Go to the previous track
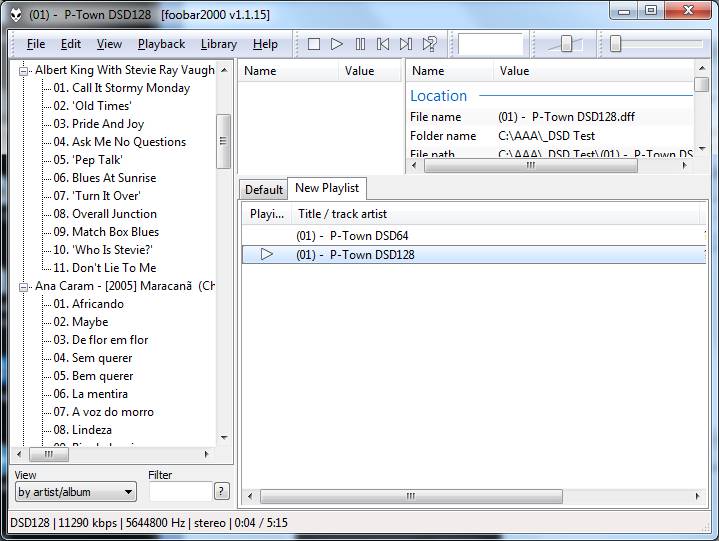The height and width of the screenshot is (541, 719). tap(383, 44)
